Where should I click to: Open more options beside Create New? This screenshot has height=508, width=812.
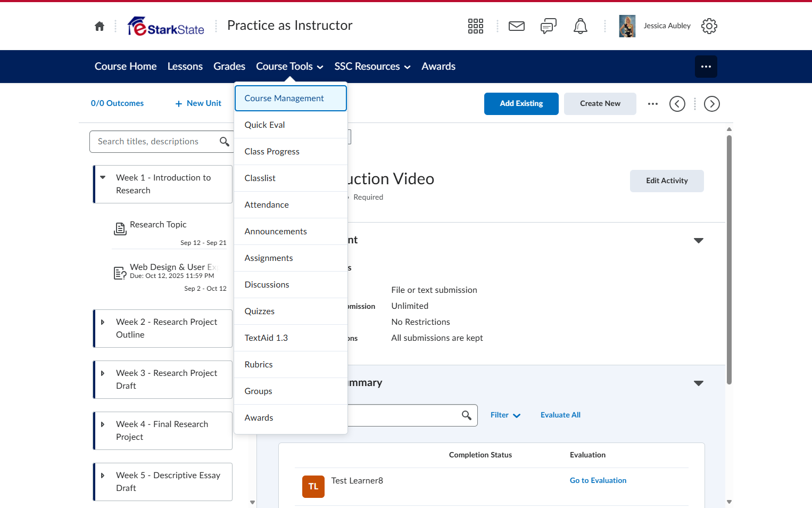(x=653, y=104)
